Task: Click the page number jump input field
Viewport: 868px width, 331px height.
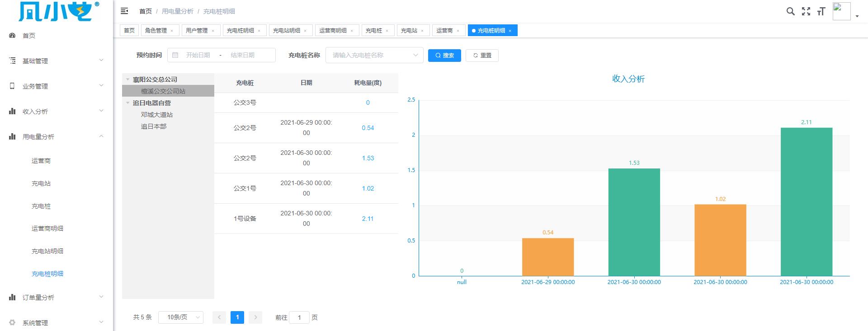Action: 299,317
